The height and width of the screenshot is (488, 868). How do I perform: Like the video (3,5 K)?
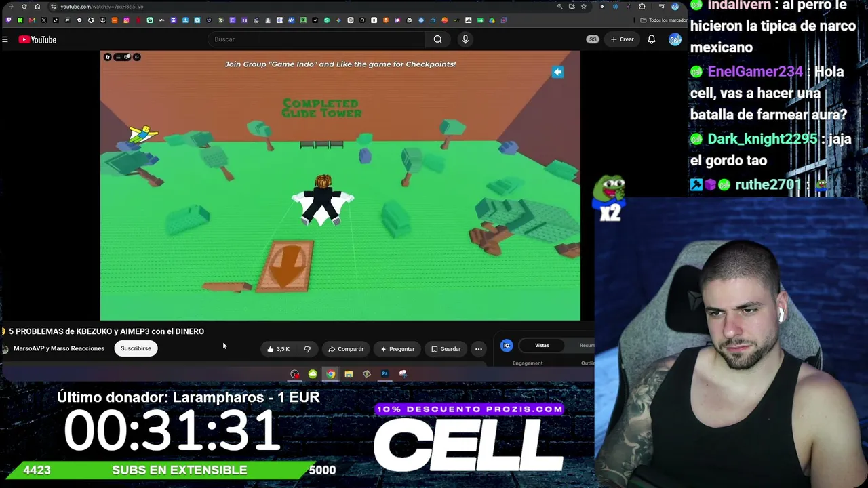pyautogui.click(x=279, y=349)
